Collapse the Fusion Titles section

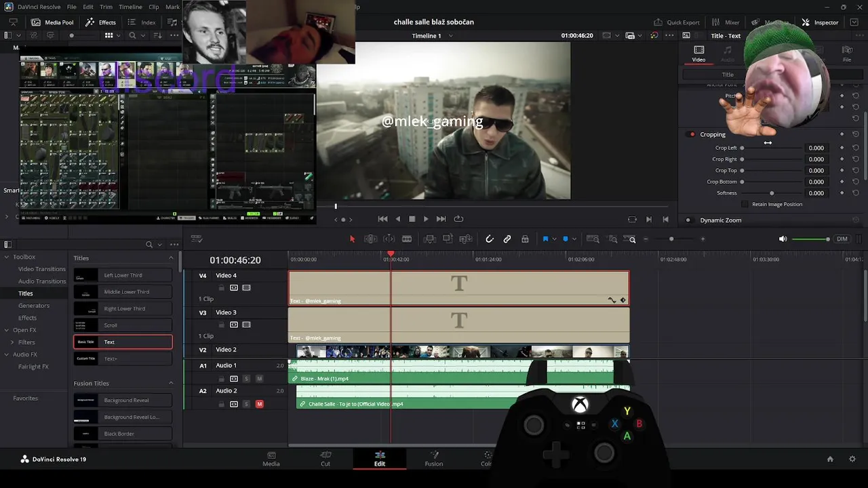[171, 384]
